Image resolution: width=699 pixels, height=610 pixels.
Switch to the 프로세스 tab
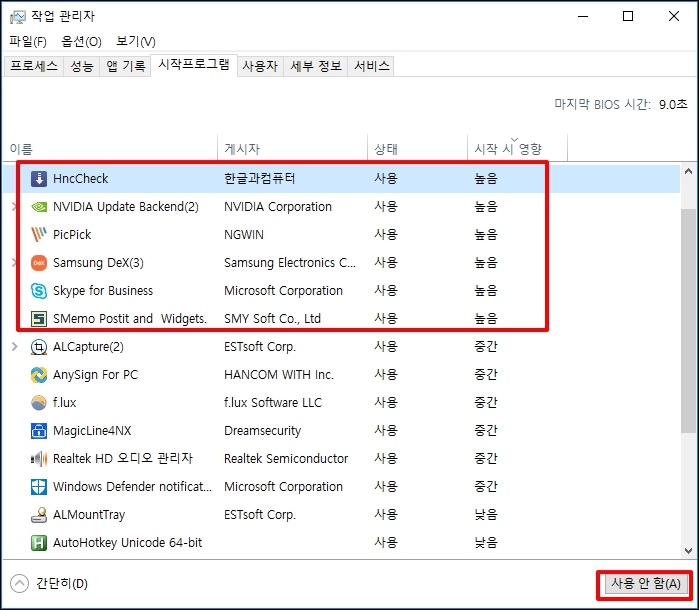(34, 66)
